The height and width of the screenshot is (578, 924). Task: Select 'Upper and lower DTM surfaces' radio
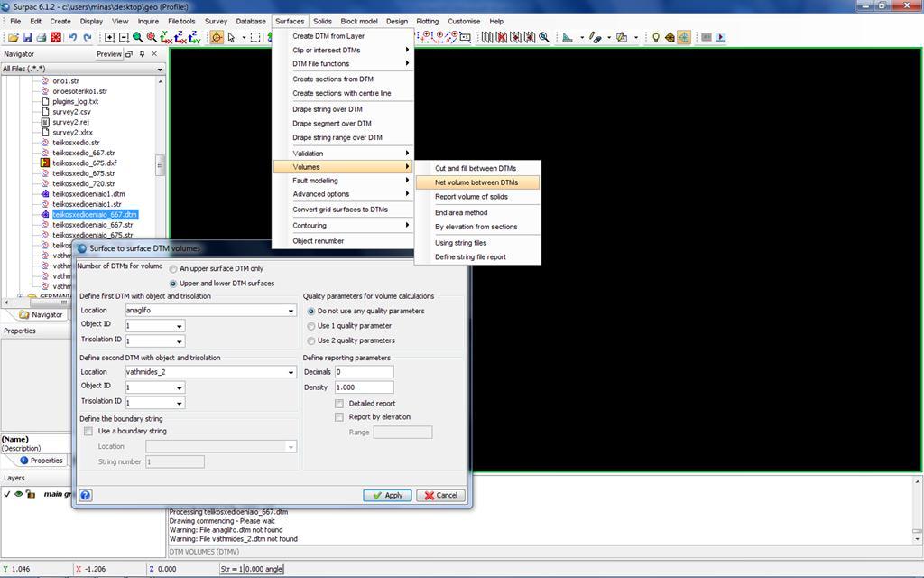click(x=173, y=284)
